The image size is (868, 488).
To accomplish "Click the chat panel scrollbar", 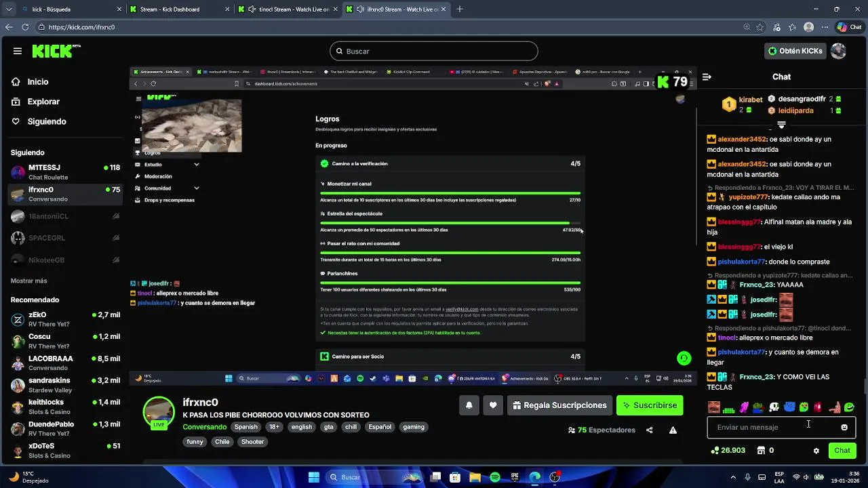I will click(x=865, y=386).
